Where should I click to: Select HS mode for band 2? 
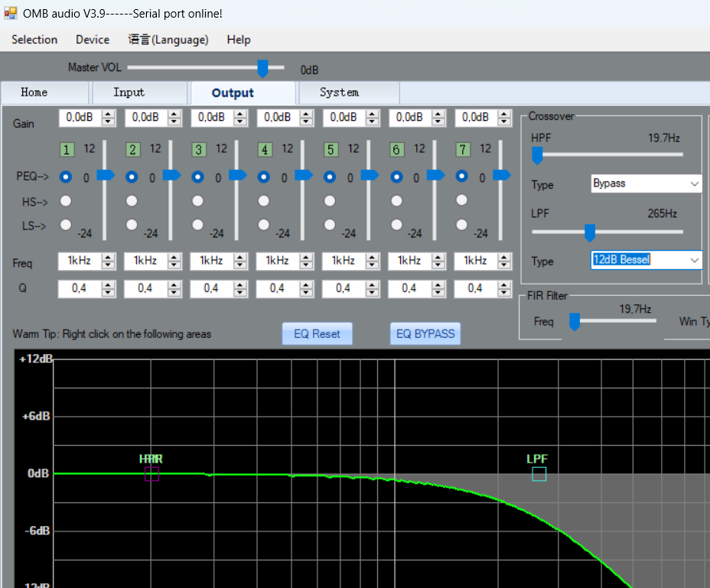point(132,201)
